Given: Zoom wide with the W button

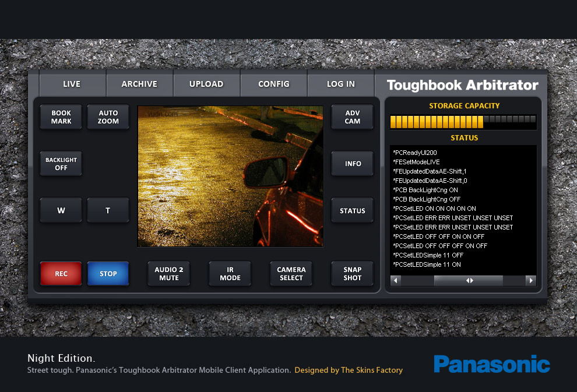Looking at the screenshot, I should pos(61,210).
